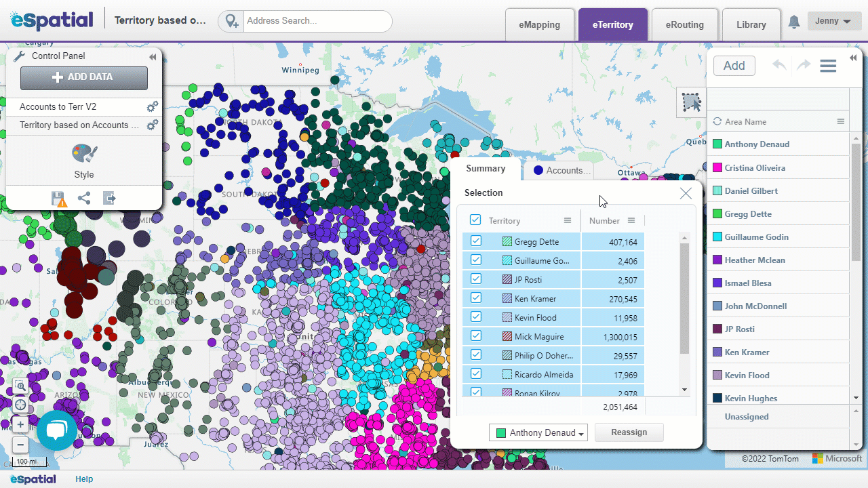Click the Address Search input field
Screen dimensions: 868x488
pyautogui.click(x=317, y=21)
